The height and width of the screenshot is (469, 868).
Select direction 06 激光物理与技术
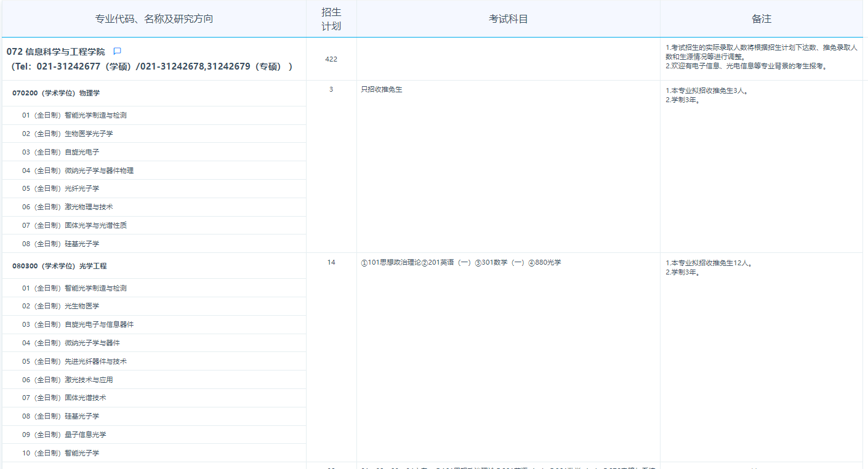[68, 207]
